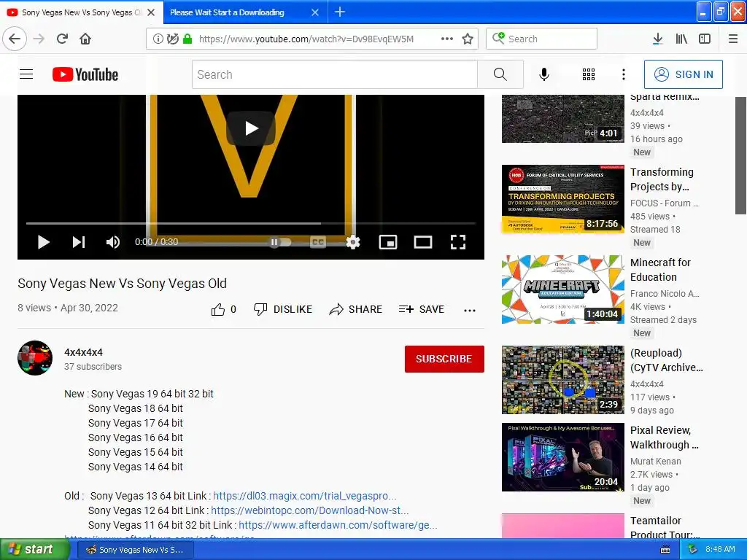The height and width of the screenshot is (560, 747).
Task: Enable the miniplayer mode
Action: (x=388, y=242)
